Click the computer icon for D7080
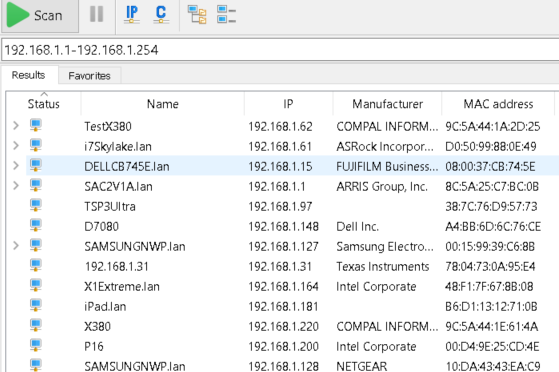Viewport: 559px width, 372px height. click(36, 225)
